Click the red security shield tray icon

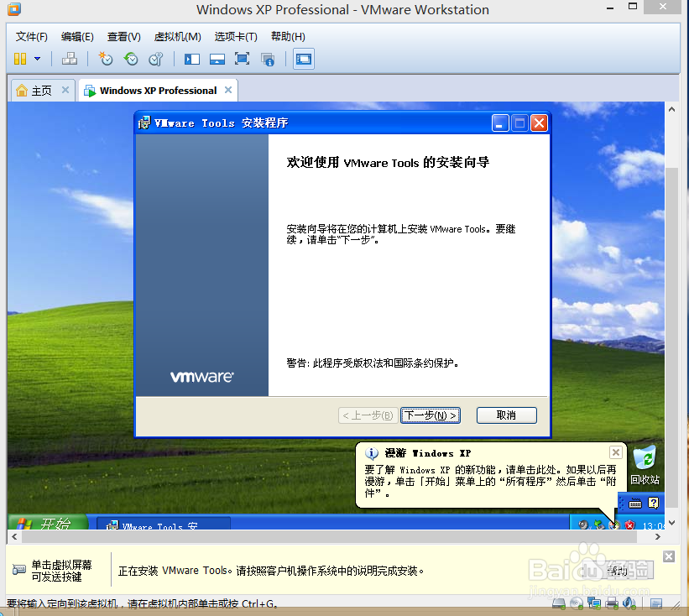point(629,525)
